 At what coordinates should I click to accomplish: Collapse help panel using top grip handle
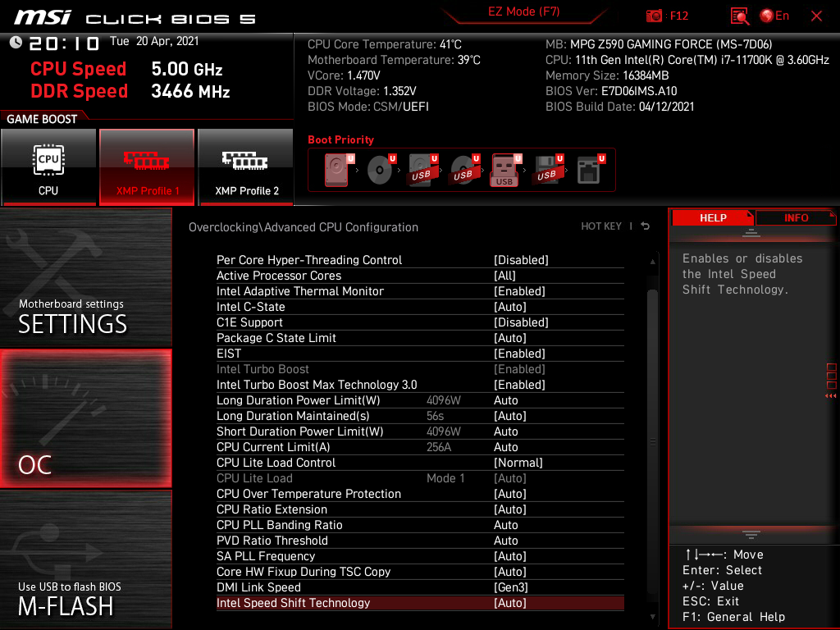coord(751,232)
